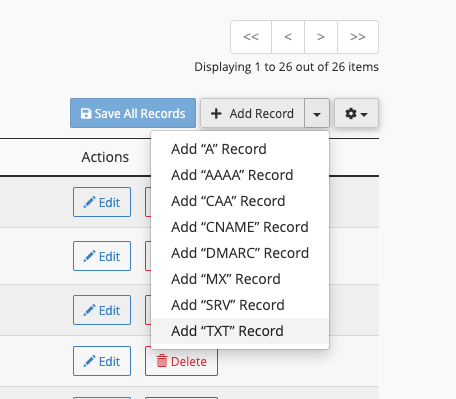Click the Displaying 1 to 26 items text
456x399 pixels.
point(286,67)
